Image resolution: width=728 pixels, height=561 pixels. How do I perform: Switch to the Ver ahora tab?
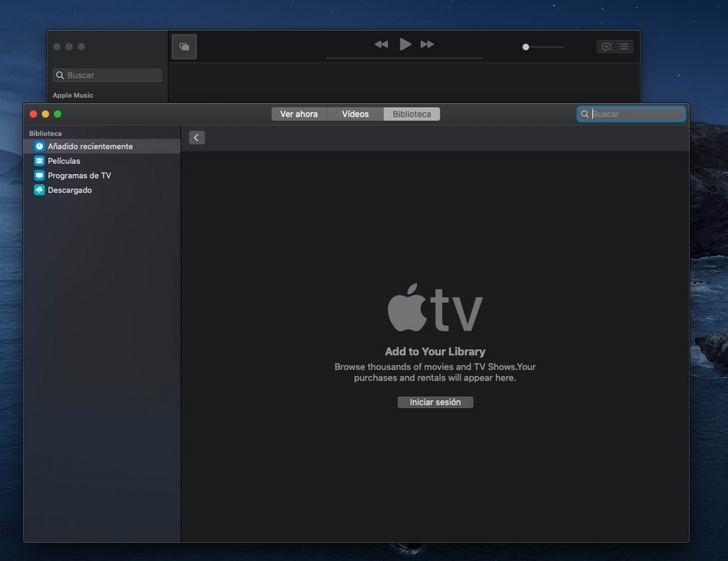299,114
